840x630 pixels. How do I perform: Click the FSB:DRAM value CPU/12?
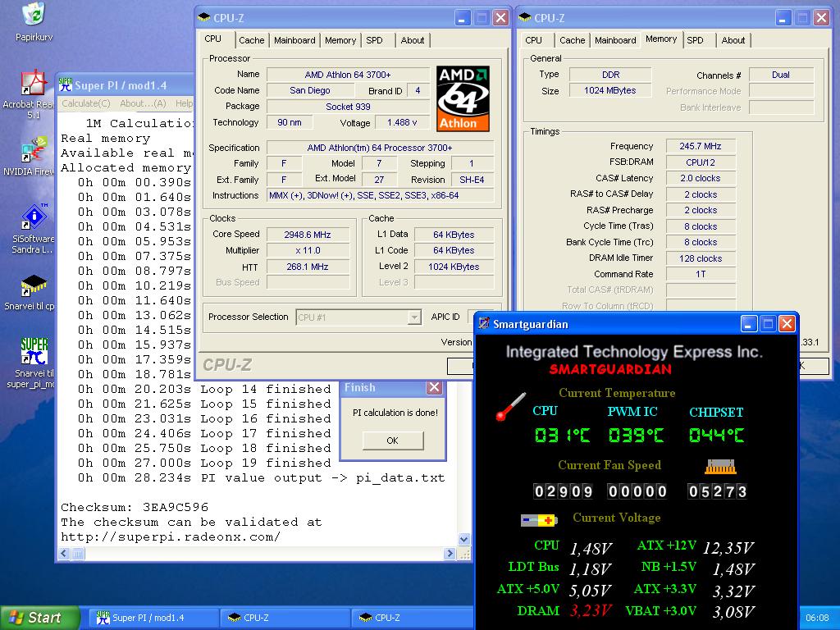tap(701, 162)
